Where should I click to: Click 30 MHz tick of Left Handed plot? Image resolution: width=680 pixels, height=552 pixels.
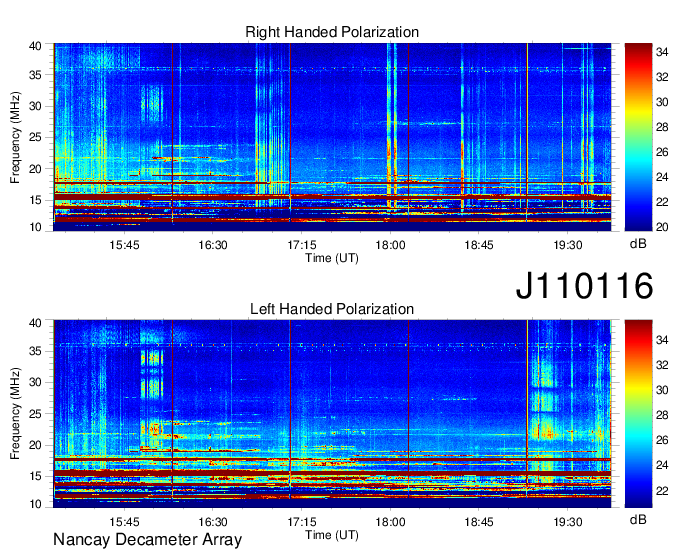pyautogui.click(x=35, y=382)
